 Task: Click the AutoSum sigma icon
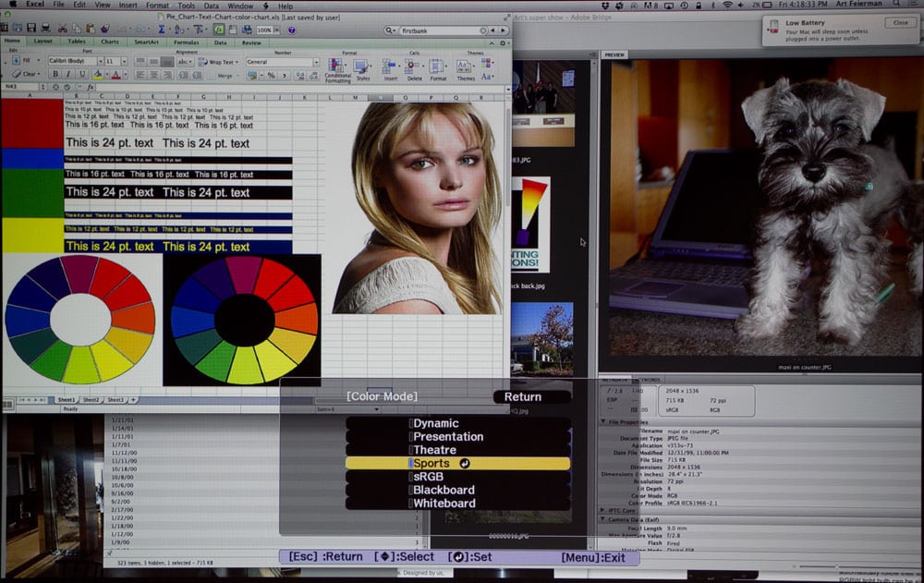161,30
